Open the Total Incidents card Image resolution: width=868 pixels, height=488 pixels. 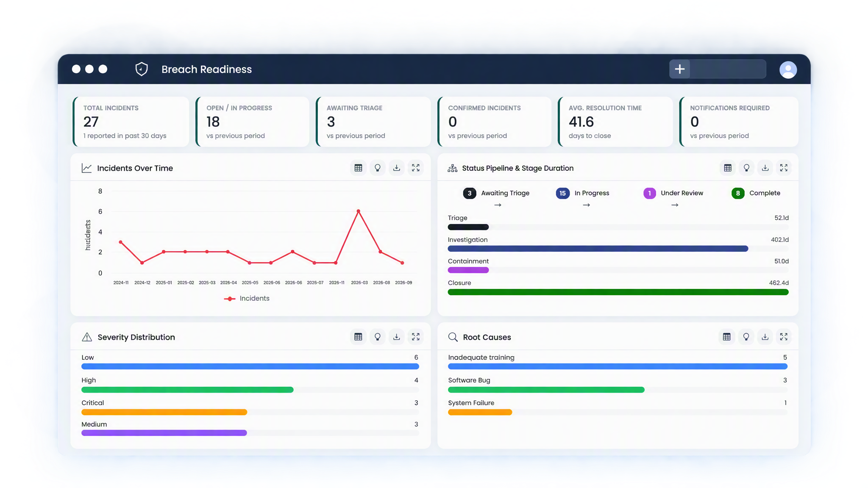click(131, 122)
